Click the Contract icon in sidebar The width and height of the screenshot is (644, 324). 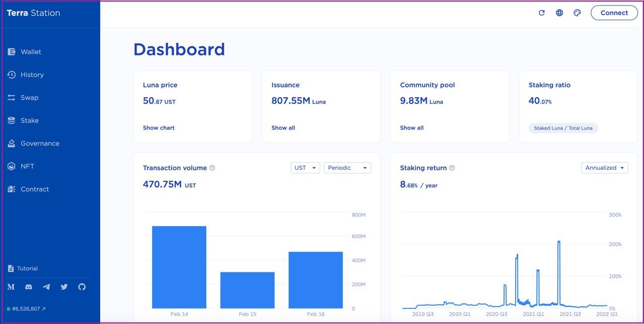tap(12, 189)
